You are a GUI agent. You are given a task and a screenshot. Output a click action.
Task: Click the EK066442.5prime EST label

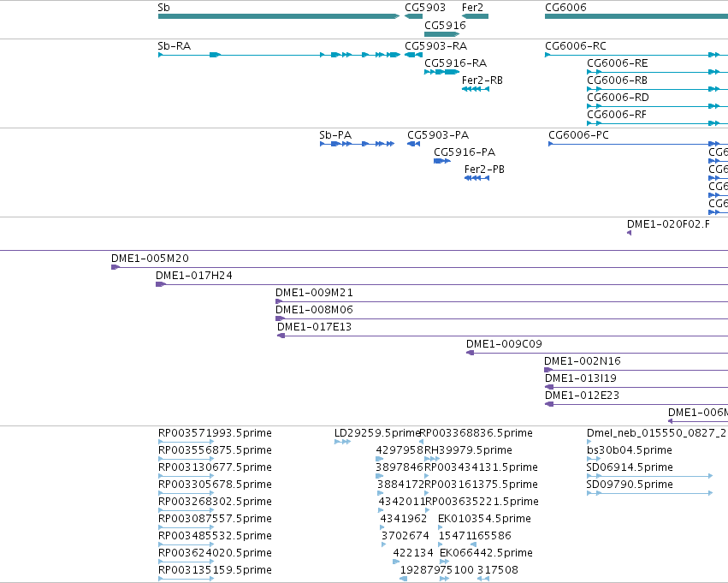pyautogui.click(x=486, y=553)
